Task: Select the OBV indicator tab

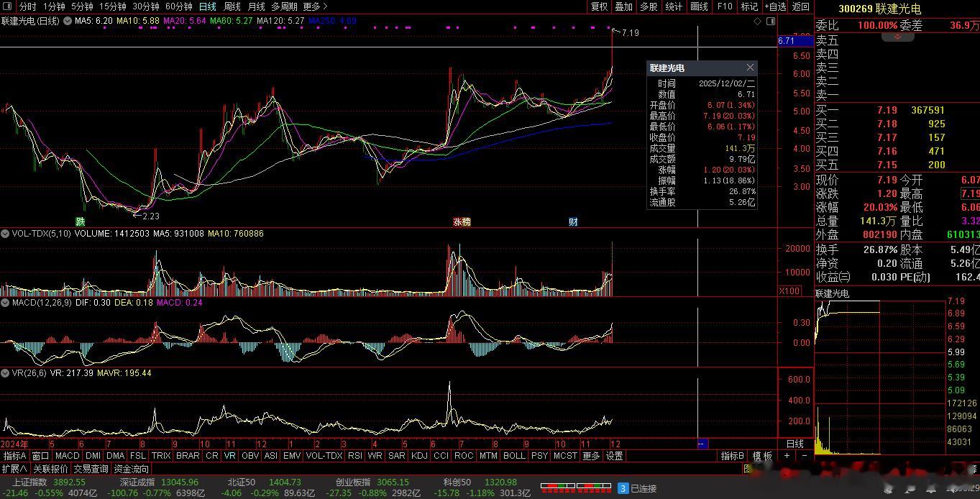Action: click(250, 456)
